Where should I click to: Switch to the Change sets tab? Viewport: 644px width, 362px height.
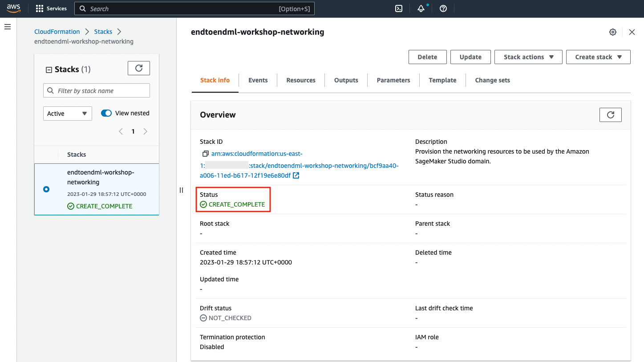pos(493,80)
